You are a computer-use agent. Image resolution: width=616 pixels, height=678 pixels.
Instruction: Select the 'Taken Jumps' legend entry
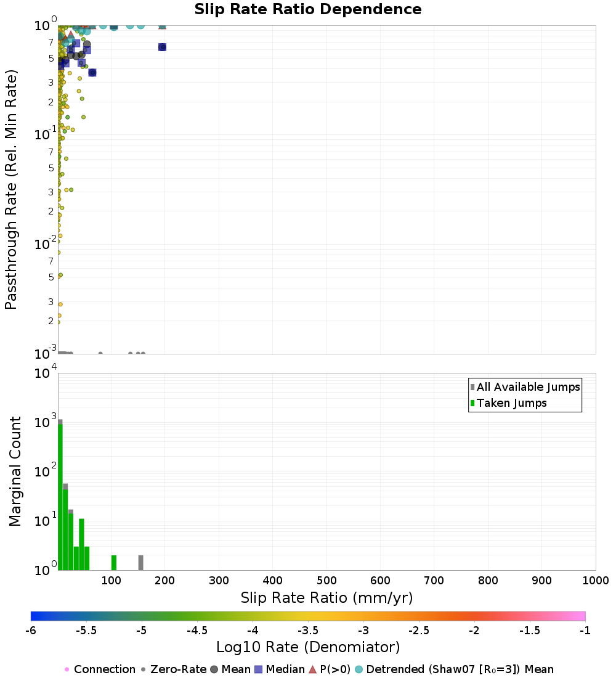[508, 403]
